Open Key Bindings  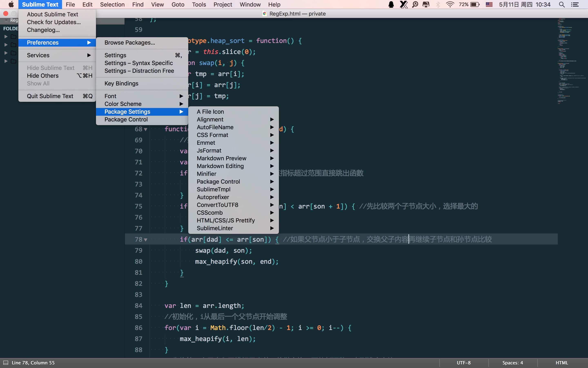[142, 83]
